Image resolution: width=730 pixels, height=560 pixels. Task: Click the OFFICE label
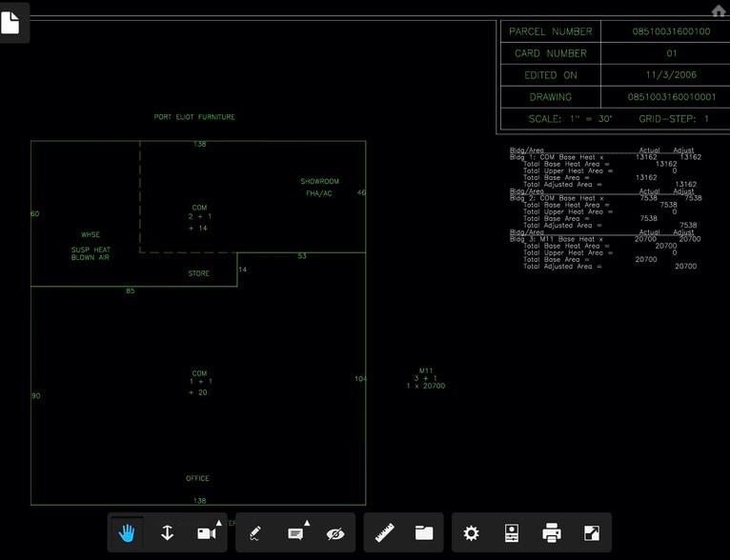pyautogui.click(x=197, y=478)
